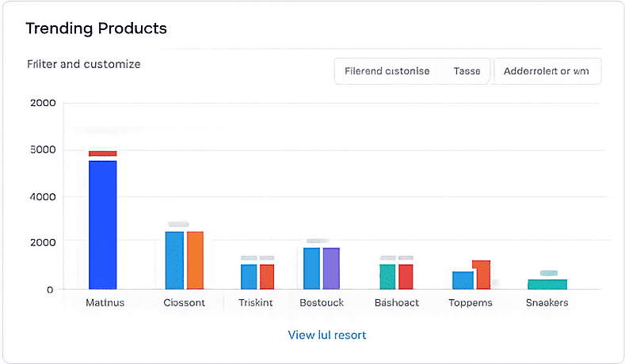
Task: Click the 'Trending Products' heading
Action: point(96,28)
